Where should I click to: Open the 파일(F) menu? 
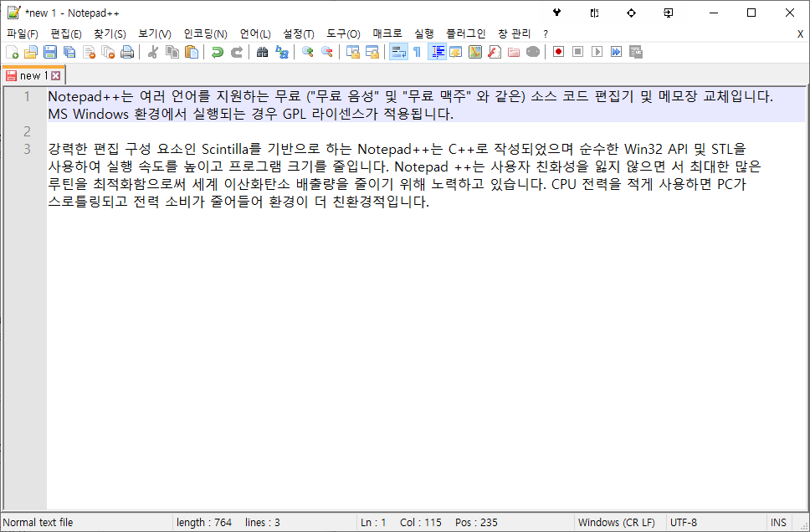click(23, 34)
